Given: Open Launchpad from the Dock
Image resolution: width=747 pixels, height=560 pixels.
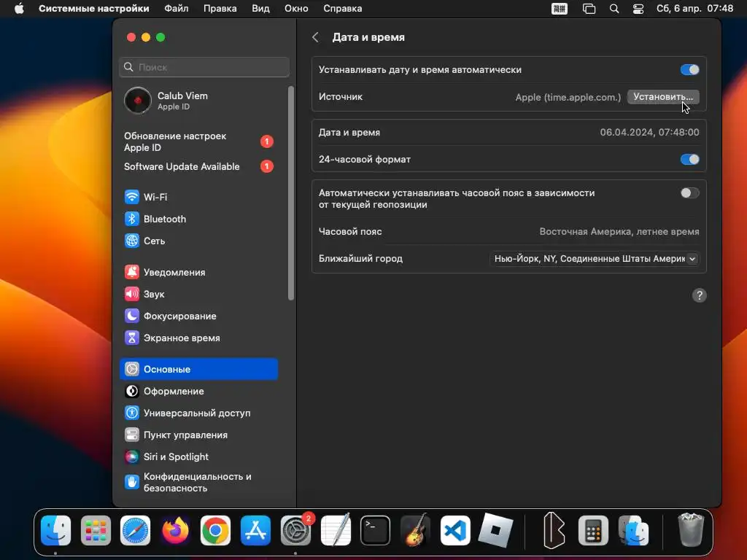Looking at the screenshot, I should [96, 531].
